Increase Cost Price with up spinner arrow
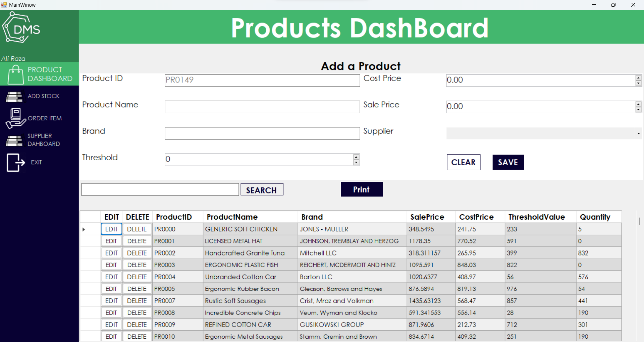Image resolution: width=644 pixels, height=342 pixels. (x=638, y=78)
